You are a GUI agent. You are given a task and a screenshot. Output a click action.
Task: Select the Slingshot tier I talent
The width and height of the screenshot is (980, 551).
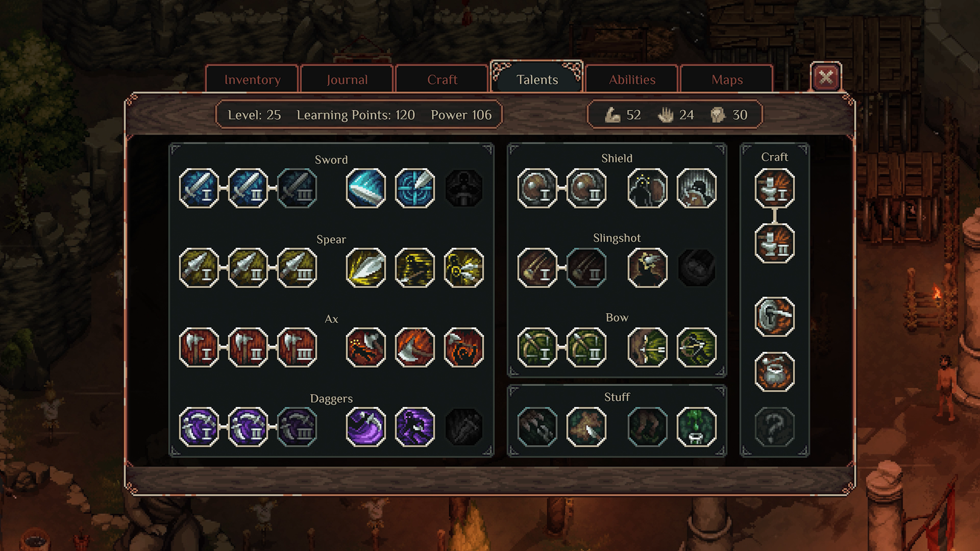tap(537, 268)
